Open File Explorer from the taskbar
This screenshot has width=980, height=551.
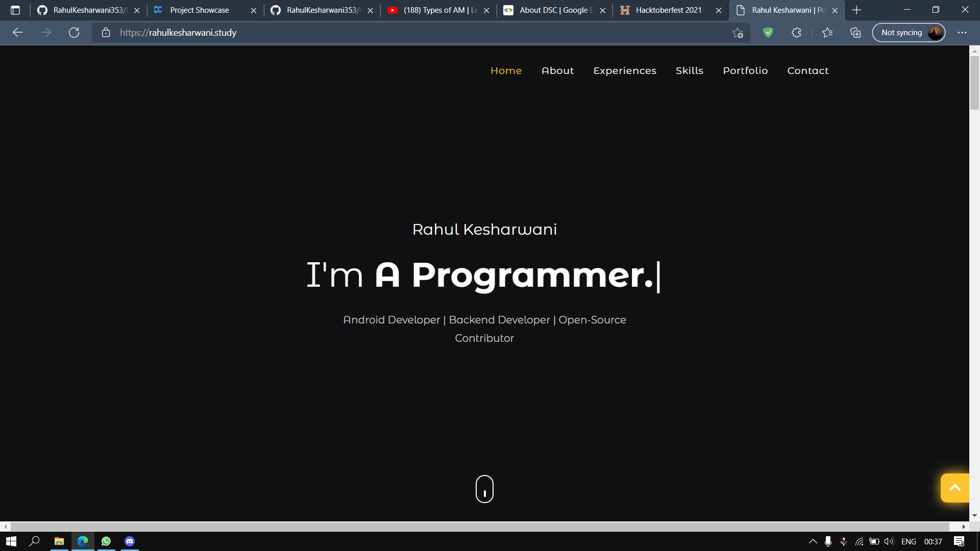coord(59,541)
